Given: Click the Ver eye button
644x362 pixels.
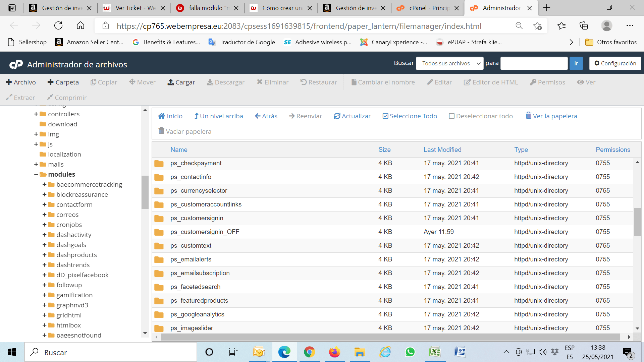Looking at the screenshot, I should 586,82.
